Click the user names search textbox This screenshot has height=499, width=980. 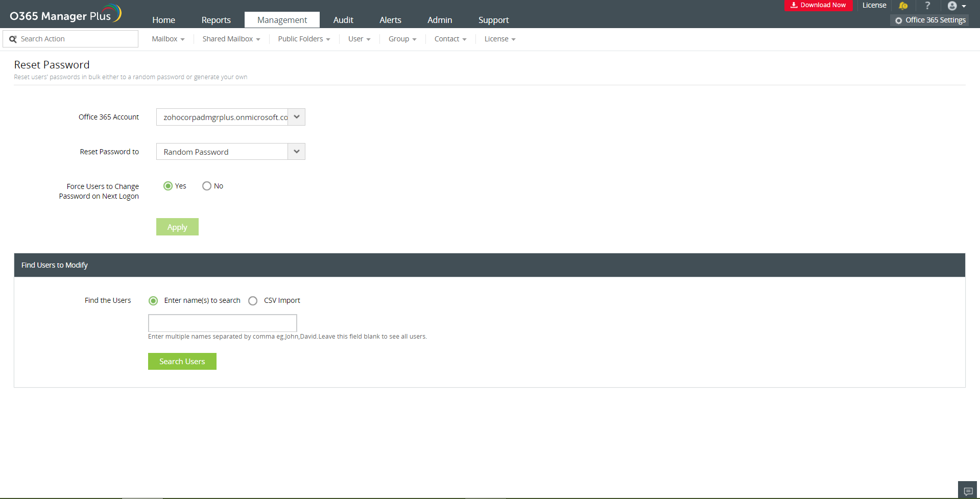(223, 323)
